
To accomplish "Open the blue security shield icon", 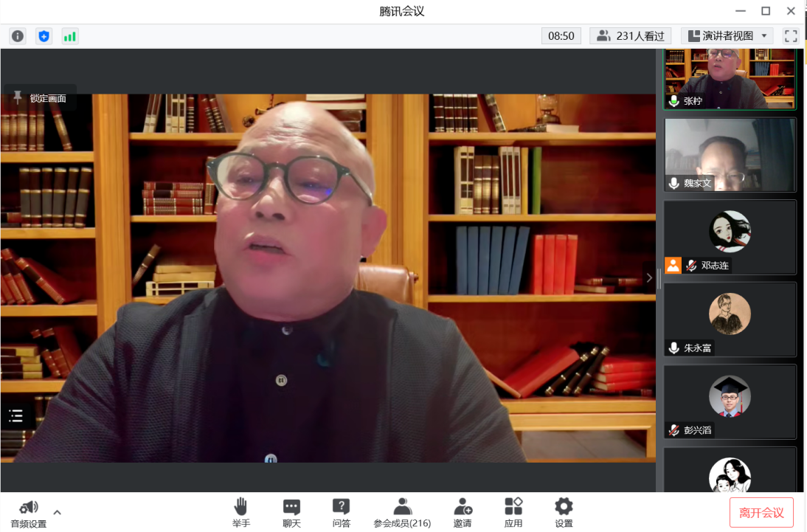I will [x=44, y=36].
